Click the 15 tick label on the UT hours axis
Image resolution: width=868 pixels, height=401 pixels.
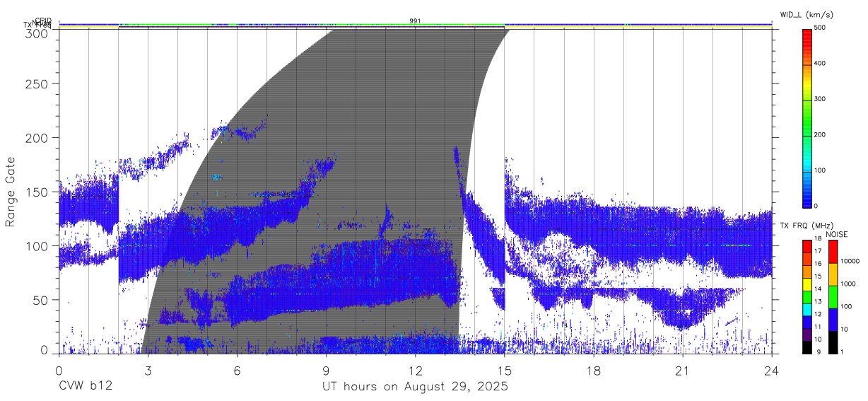pos(505,371)
